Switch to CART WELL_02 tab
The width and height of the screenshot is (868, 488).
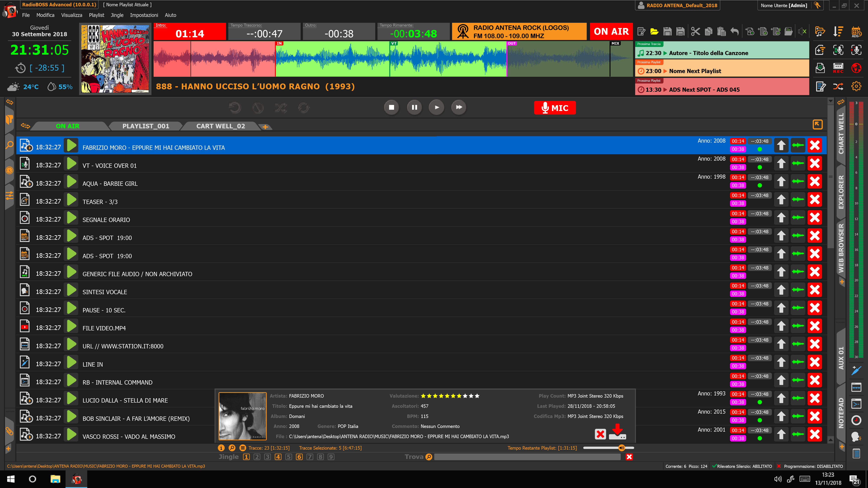(x=220, y=126)
